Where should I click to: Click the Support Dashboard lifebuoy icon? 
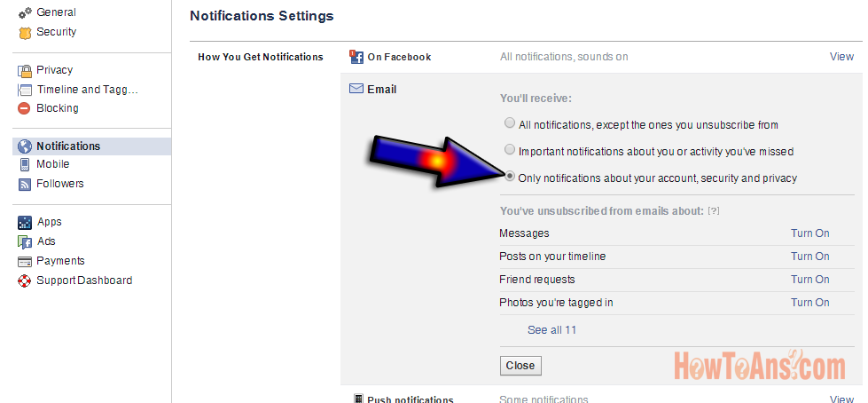pos(25,281)
